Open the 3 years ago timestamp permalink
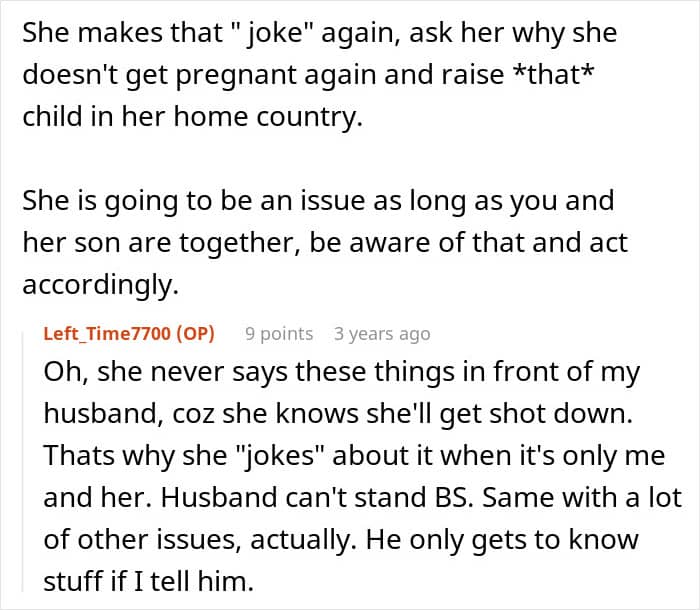 pyautogui.click(x=382, y=334)
